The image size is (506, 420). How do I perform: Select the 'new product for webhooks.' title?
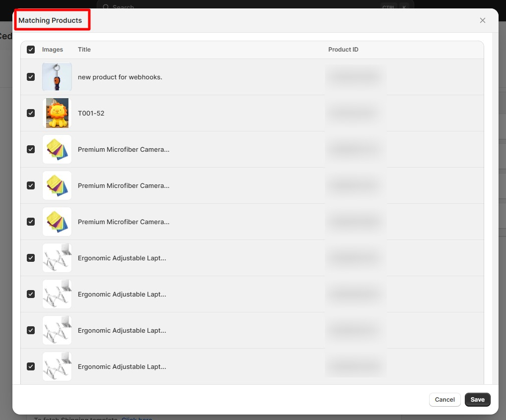point(120,77)
